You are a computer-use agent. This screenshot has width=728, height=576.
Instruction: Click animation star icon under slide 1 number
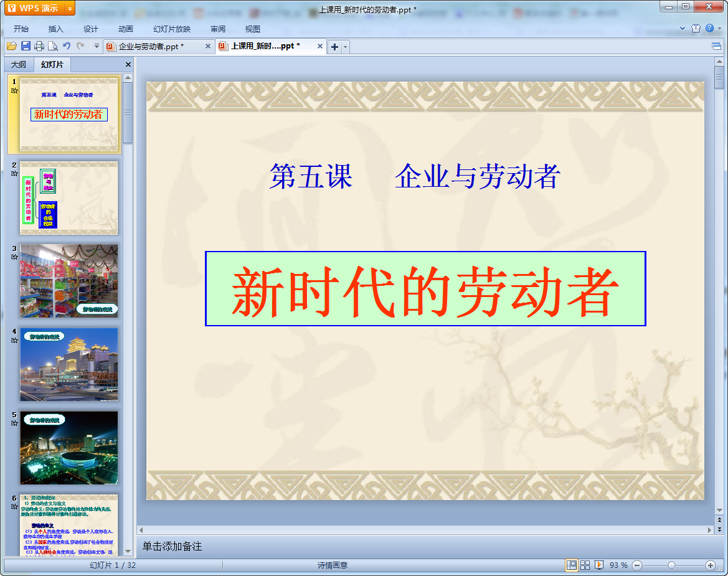(14, 90)
